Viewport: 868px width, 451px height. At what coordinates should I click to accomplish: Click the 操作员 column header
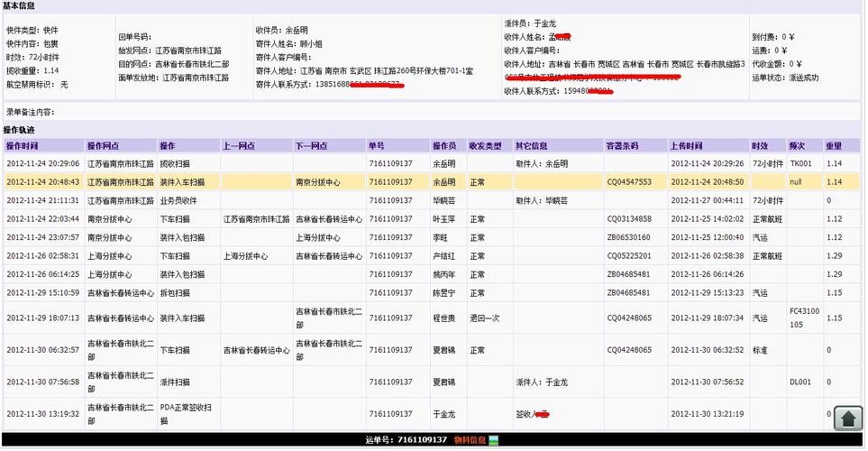click(444, 146)
